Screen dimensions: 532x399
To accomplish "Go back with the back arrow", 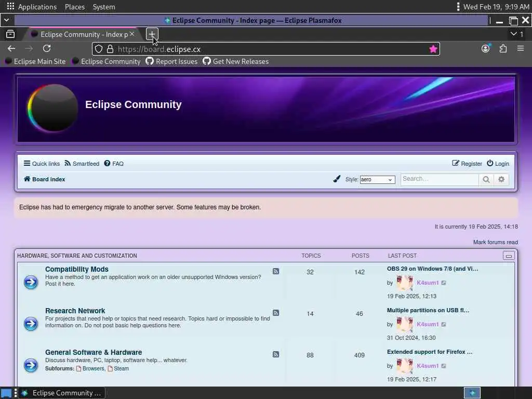I will 11,48.
